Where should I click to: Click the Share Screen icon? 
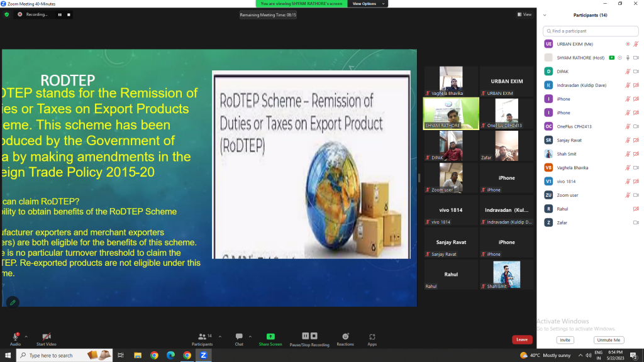tap(270, 337)
